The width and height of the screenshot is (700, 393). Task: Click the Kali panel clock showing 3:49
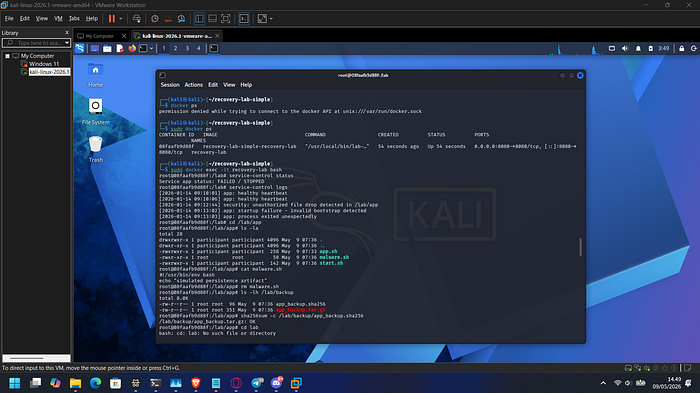[664, 48]
